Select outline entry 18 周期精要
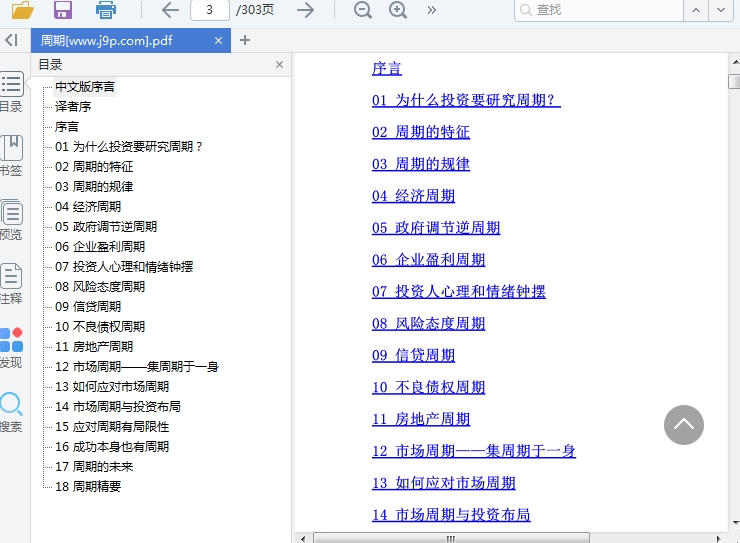 pos(88,486)
